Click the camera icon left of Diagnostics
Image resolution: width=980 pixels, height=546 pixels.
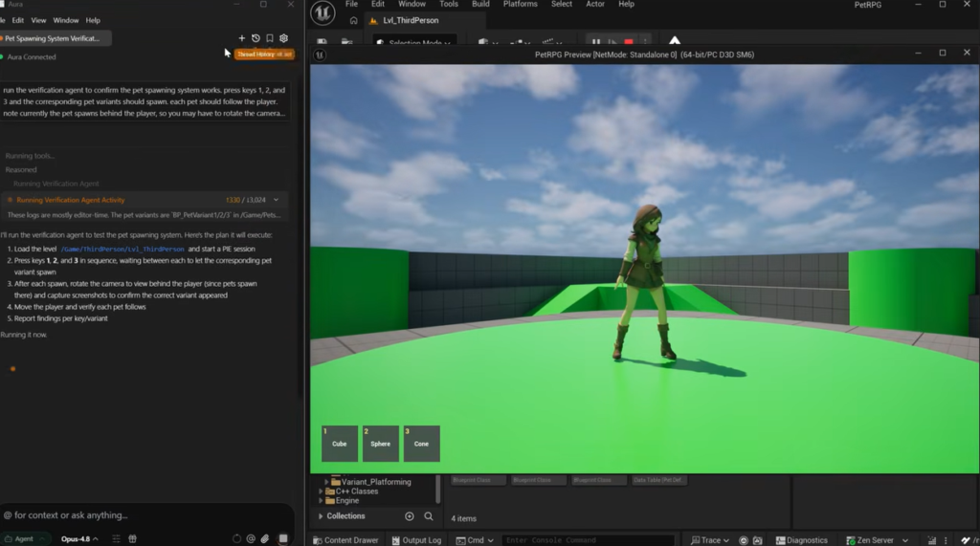point(758,540)
